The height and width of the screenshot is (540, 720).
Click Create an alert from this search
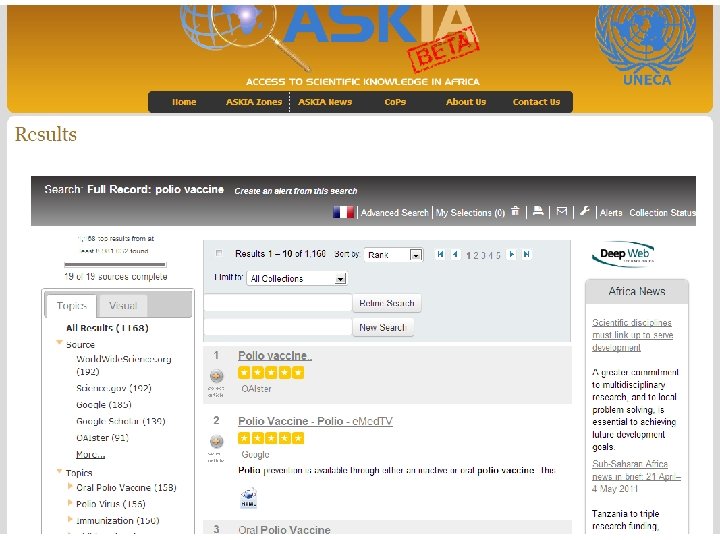tap(296, 191)
